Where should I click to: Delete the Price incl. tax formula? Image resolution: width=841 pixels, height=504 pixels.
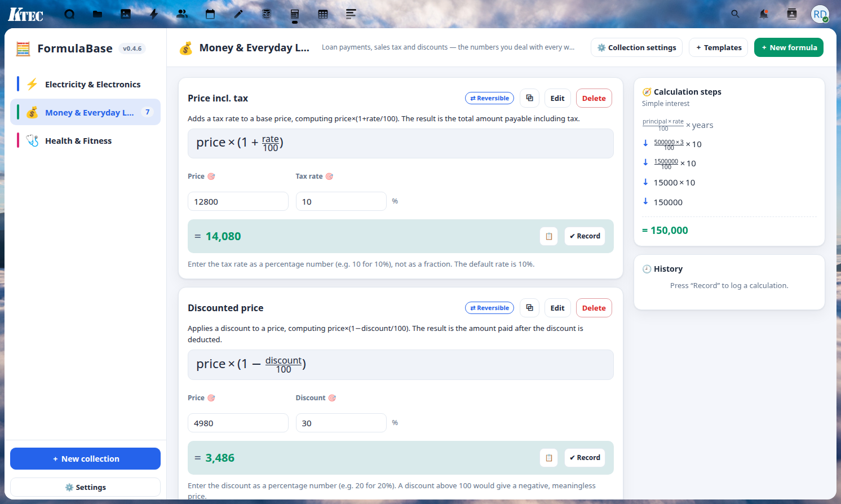[594, 98]
